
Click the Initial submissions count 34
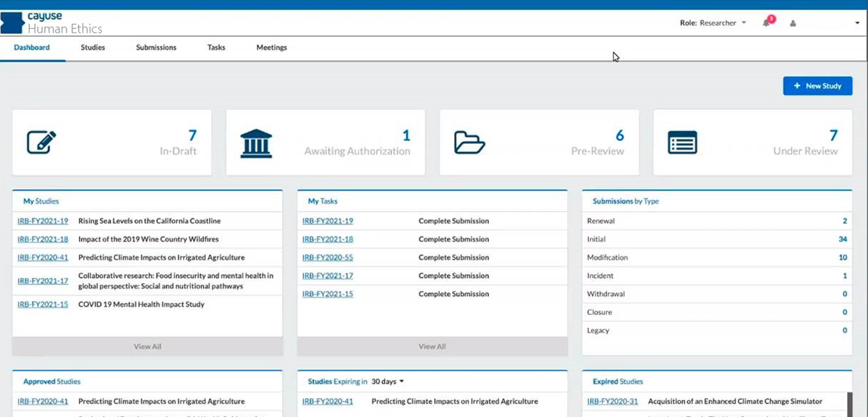point(842,240)
